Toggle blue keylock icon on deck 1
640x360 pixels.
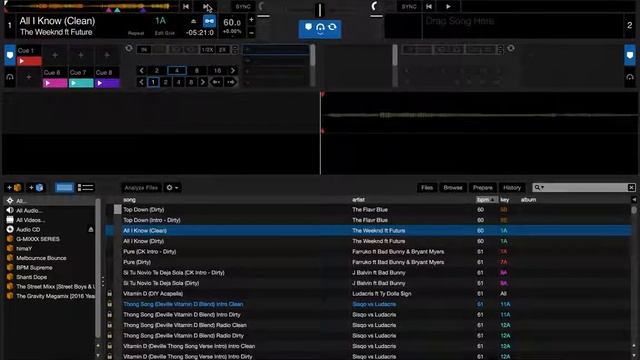click(209, 21)
